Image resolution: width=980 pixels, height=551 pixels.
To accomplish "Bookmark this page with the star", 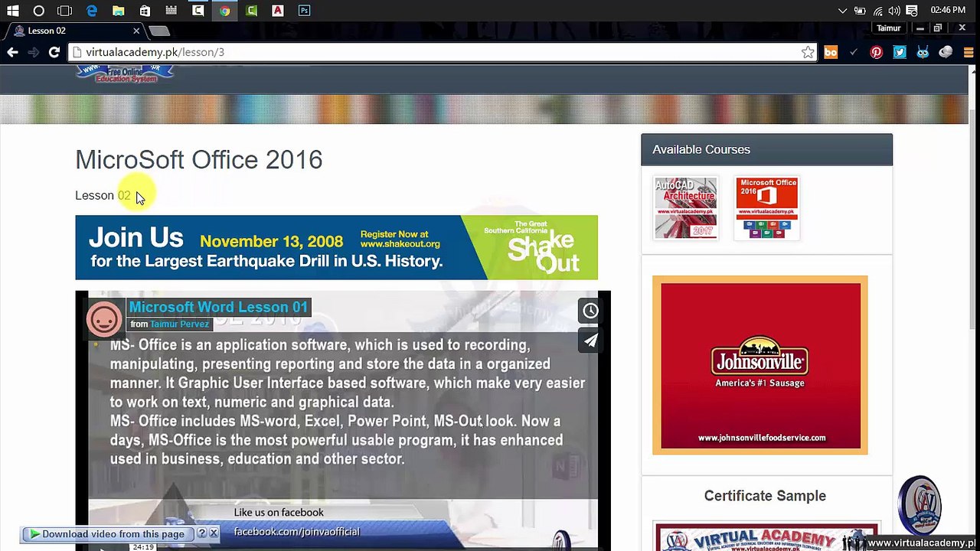I will [808, 52].
